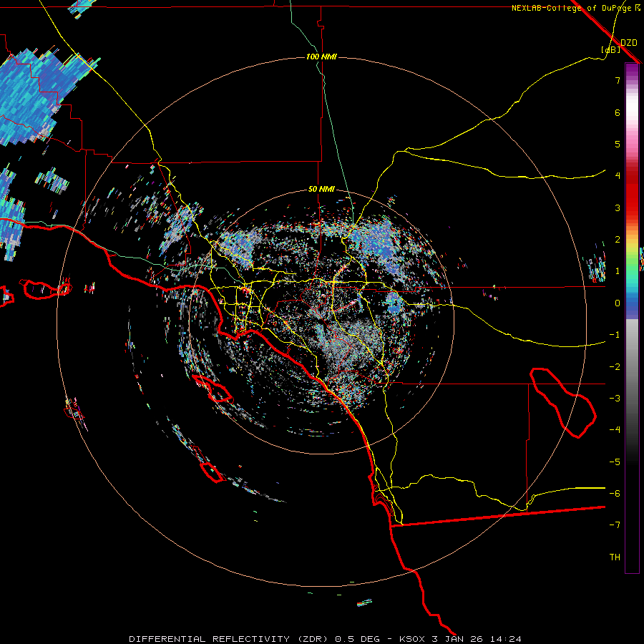Click the "3 JAN 26" date in the caption
Viewport: 644px width, 644px height.
[459, 639]
